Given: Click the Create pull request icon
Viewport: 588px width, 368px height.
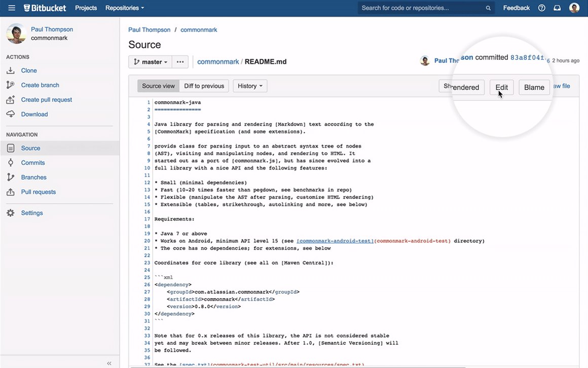Looking at the screenshot, I should point(11,100).
